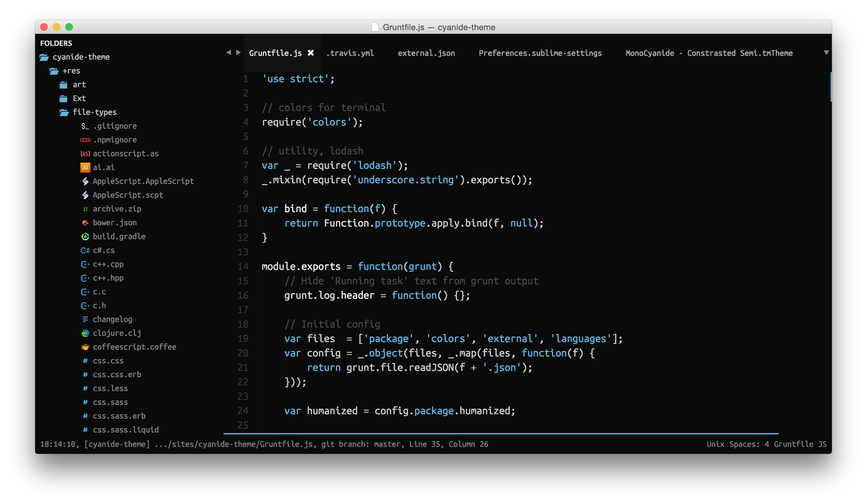
Task: Close the Gruntfile.js tab
Action: click(x=311, y=53)
